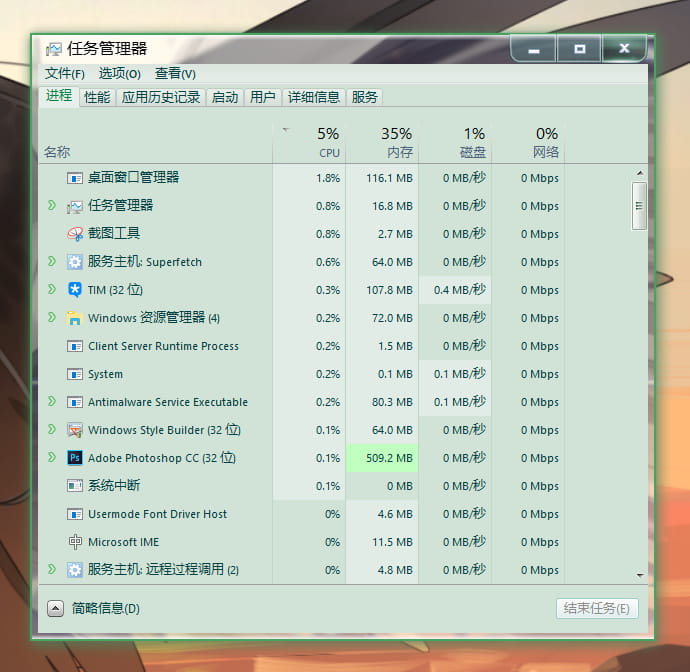Select the 116.1 MB memory cell
This screenshot has height=672, width=690.
pyautogui.click(x=382, y=178)
